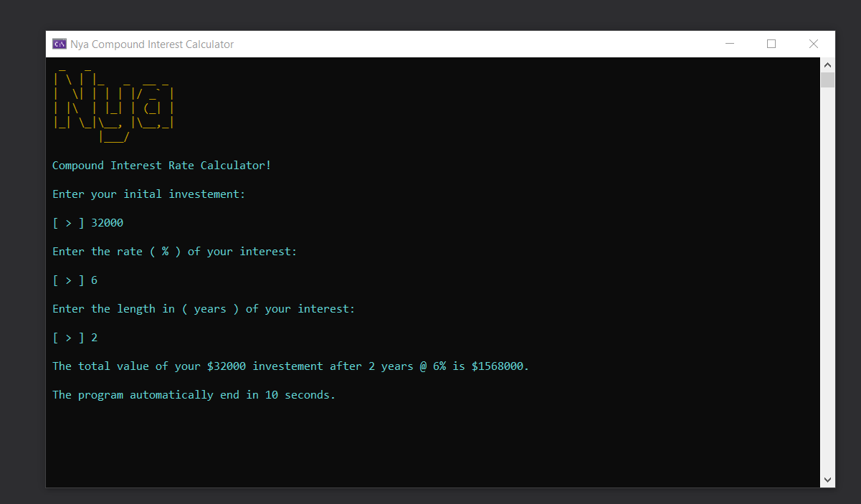This screenshot has height=504, width=861.
Task: Click the scrollbar up arrow
Action: point(827,65)
